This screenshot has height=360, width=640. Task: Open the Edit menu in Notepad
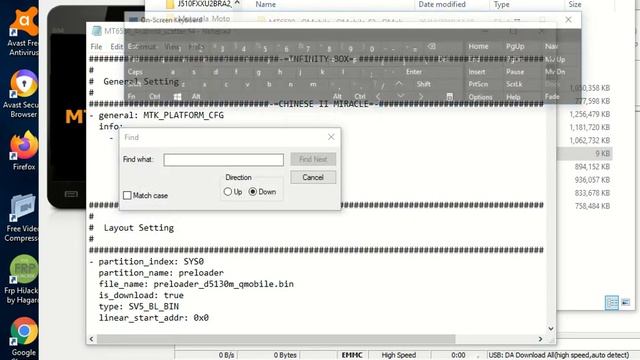tap(116, 47)
